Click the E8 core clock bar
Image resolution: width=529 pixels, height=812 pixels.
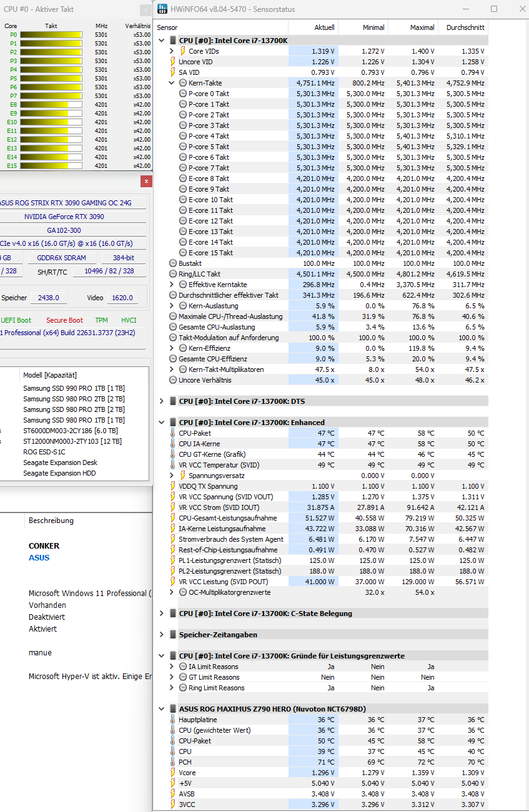[x=51, y=105]
